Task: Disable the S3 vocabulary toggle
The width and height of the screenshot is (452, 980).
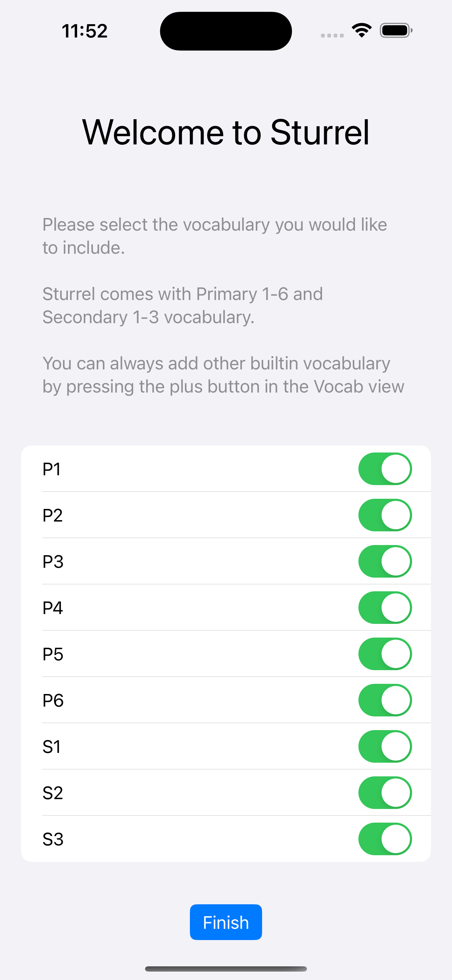Action: pyautogui.click(x=385, y=839)
